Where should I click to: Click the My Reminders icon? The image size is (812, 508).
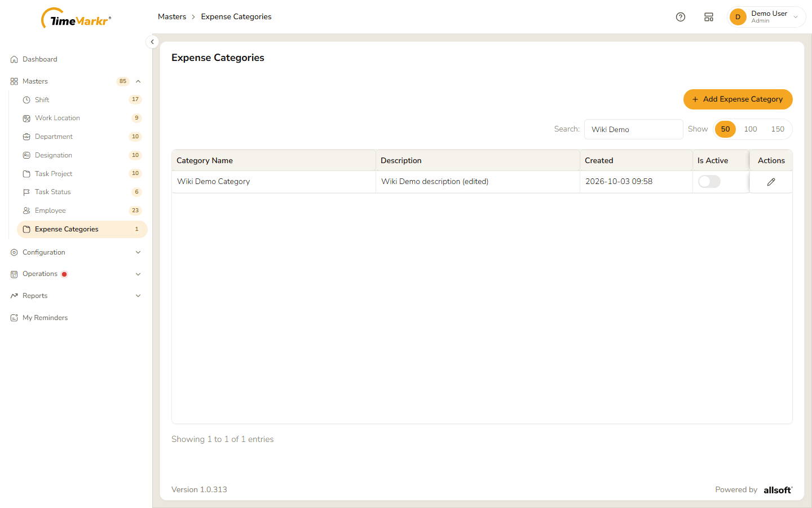14,318
